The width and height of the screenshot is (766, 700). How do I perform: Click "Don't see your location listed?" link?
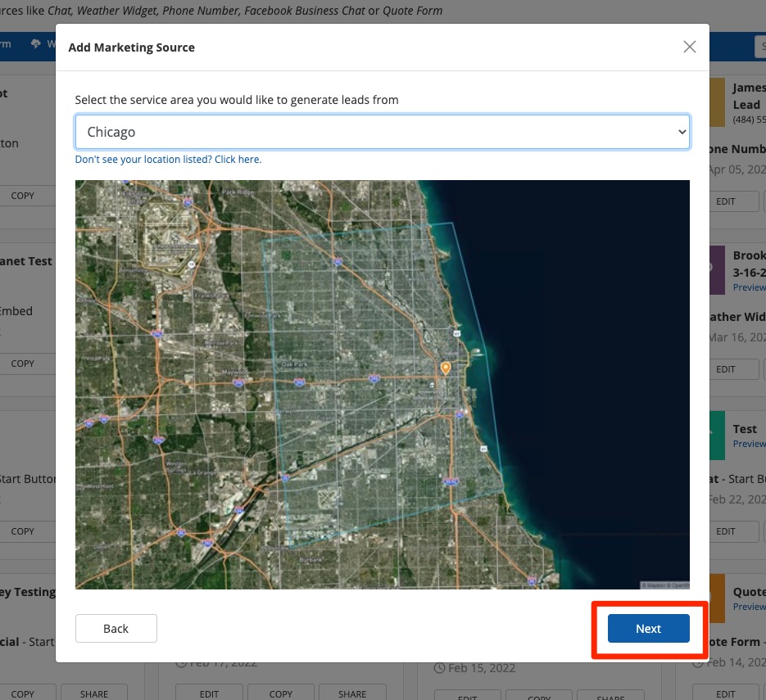point(168,160)
